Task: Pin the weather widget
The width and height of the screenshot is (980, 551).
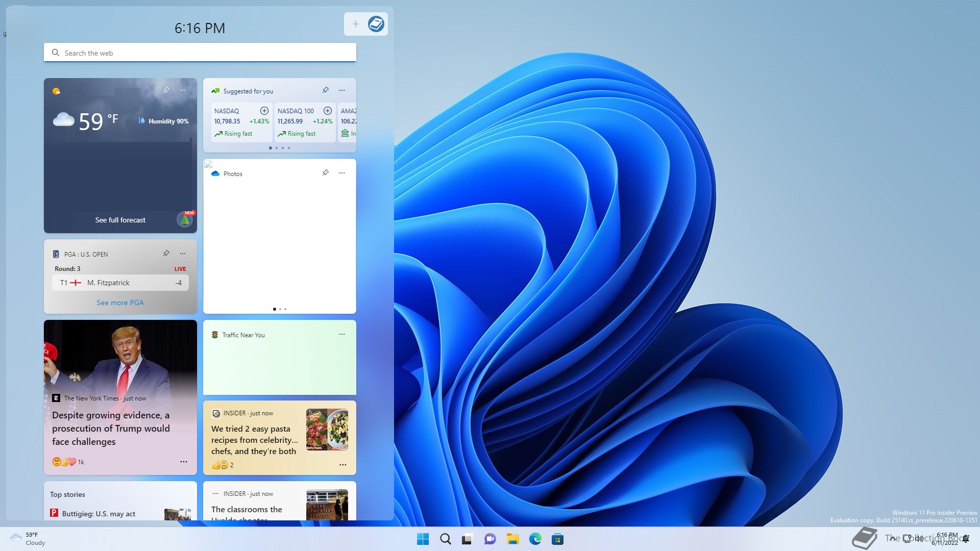Action: (x=166, y=90)
